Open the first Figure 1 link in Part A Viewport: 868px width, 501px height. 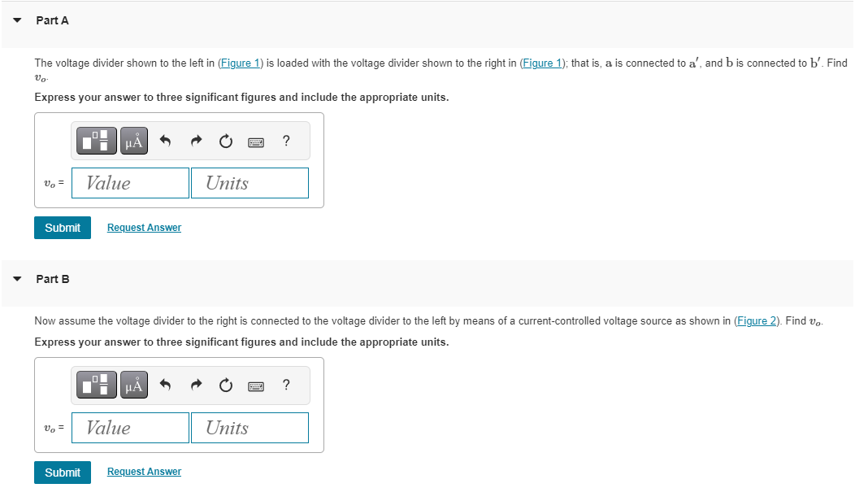[x=241, y=63]
